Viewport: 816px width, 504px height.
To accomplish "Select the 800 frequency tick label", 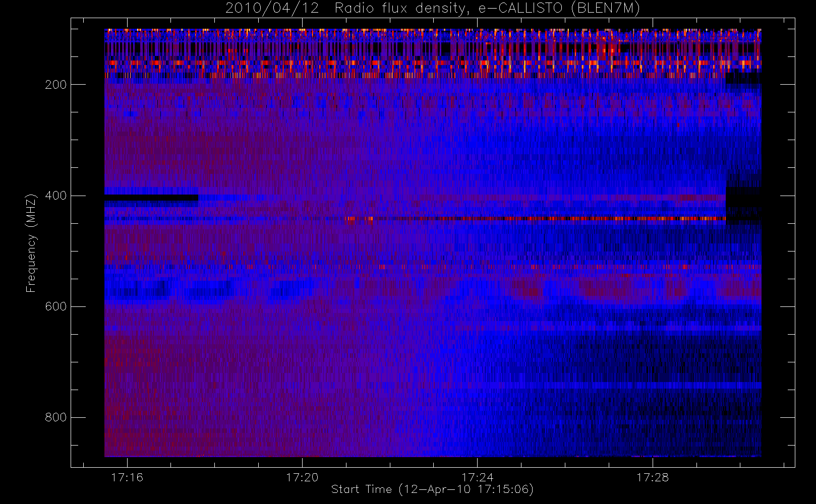I will point(56,417).
